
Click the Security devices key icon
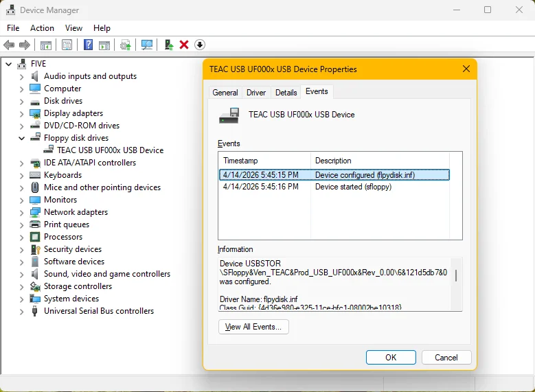tap(35, 249)
